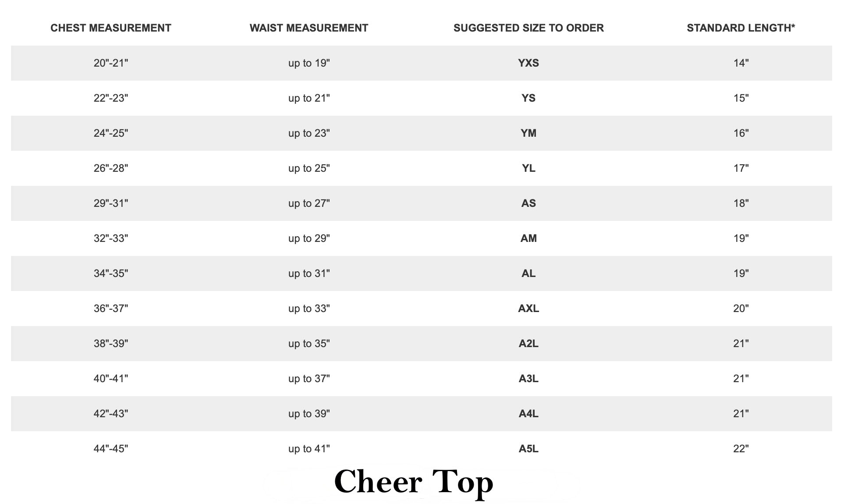Image resolution: width=851 pixels, height=504 pixels.
Task: Select the YM size label
Action: (x=528, y=133)
